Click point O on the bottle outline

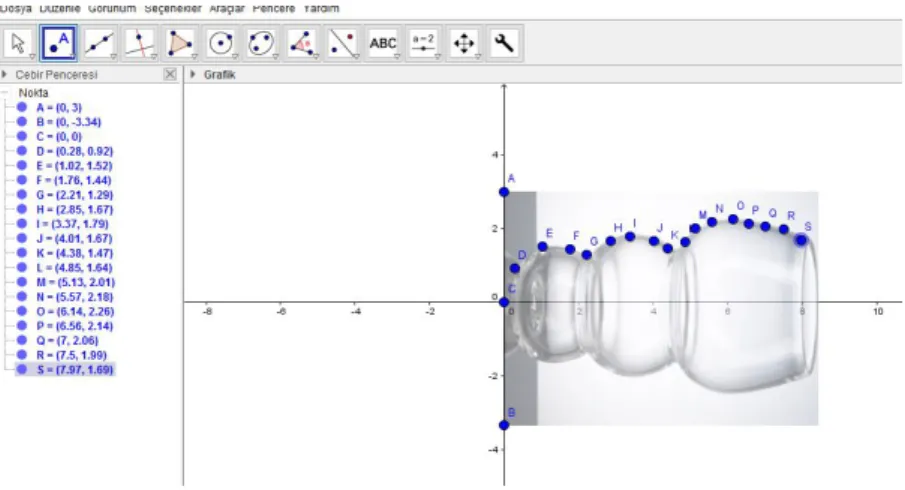733,219
